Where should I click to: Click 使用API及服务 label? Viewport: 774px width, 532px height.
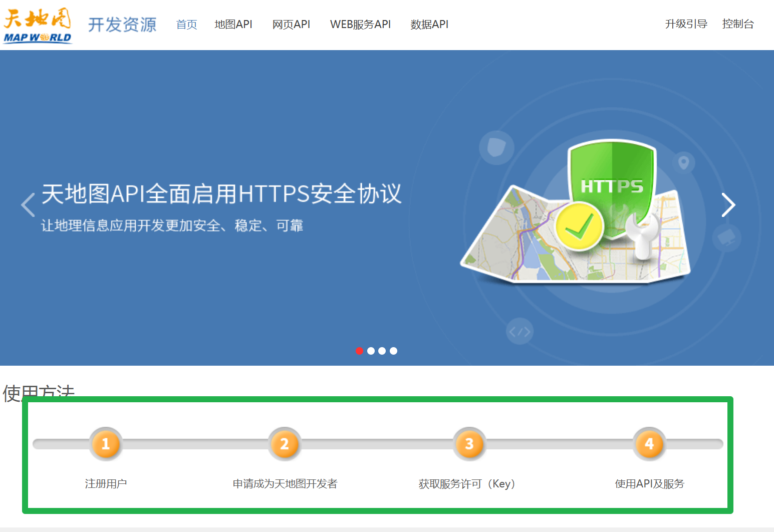(650, 483)
